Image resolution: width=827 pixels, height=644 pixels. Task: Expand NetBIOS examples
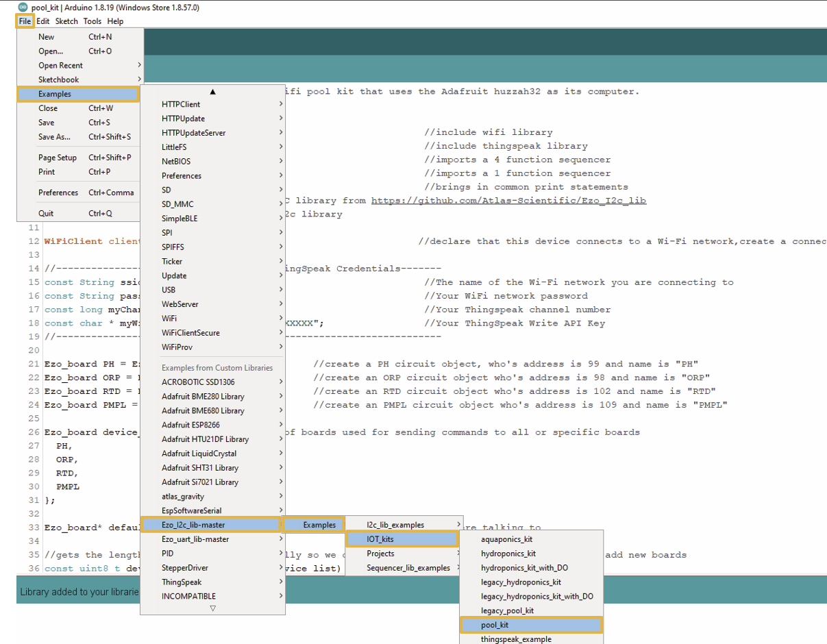212,162
